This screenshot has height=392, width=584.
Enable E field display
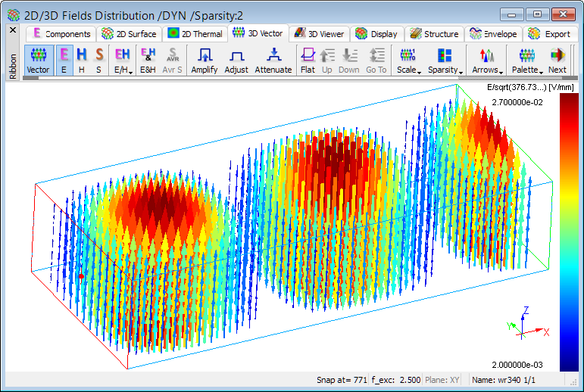[x=64, y=60]
